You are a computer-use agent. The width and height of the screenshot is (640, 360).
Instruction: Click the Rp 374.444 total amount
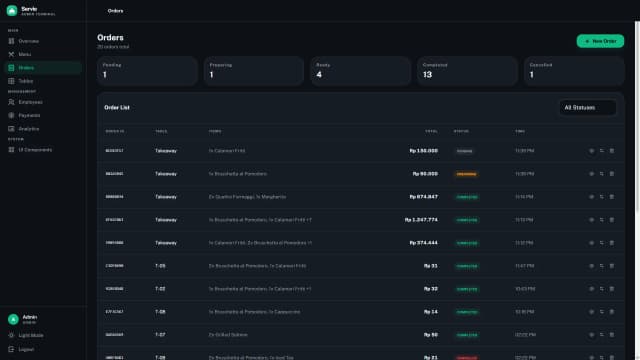pyautogui.click(x=424, y=243)
